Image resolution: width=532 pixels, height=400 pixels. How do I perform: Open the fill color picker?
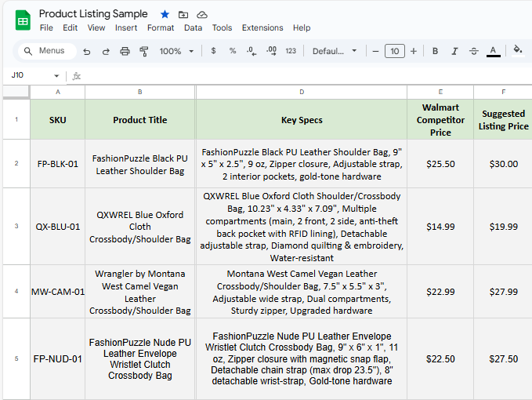click(517, 50)
